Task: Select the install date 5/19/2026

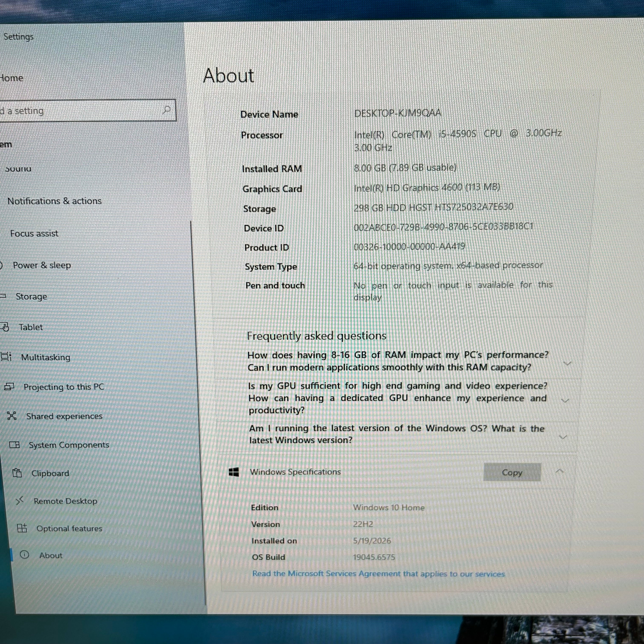Action: tap(372, 540)
